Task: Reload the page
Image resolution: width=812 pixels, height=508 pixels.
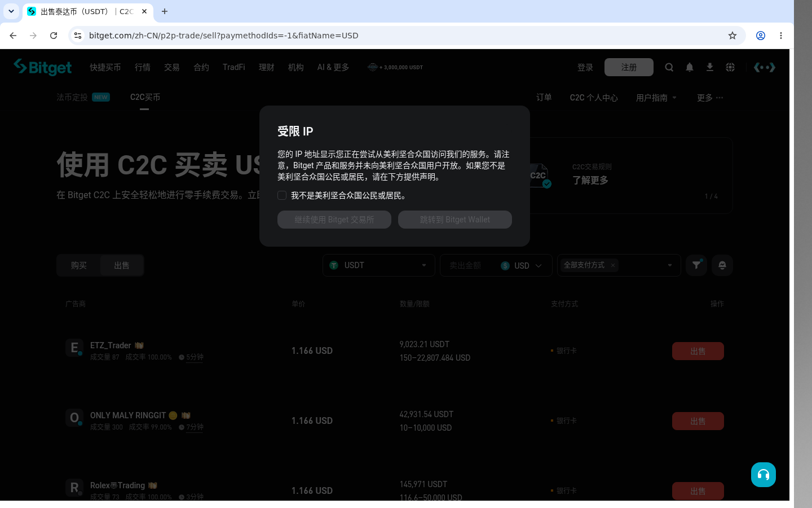Action: (x=54, y=36)
